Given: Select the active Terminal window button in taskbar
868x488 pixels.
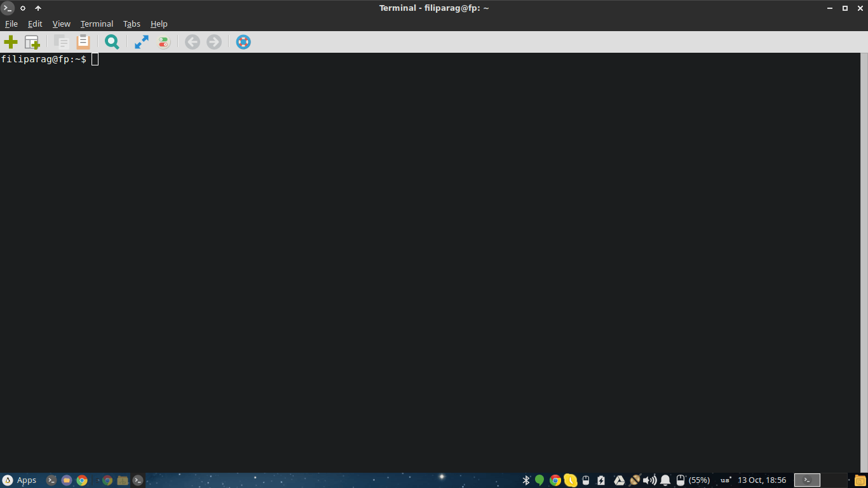Looking at the screenshot, I should point(138,480).
